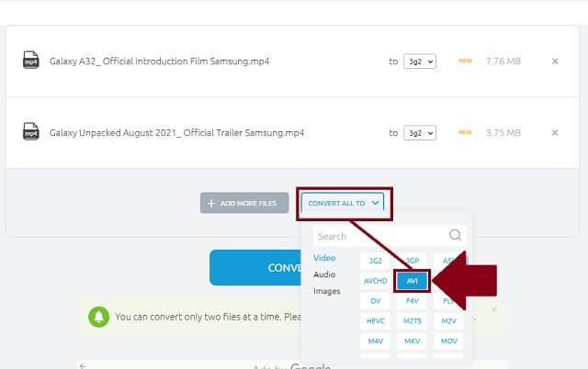The image size is (588, 369).
Task: Switch to the Images format category
Action: (327, 291)
